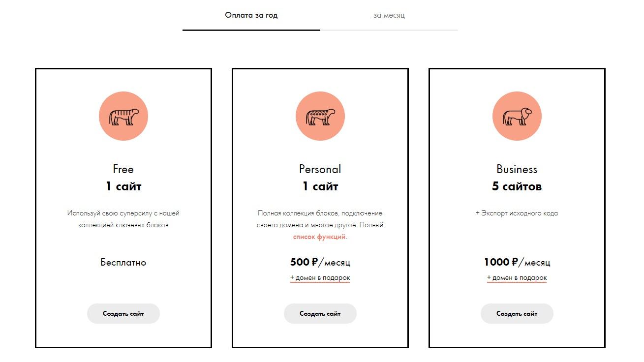
Task: Click '1 сайт' heading in Personal card
Action: pos(320,186)
